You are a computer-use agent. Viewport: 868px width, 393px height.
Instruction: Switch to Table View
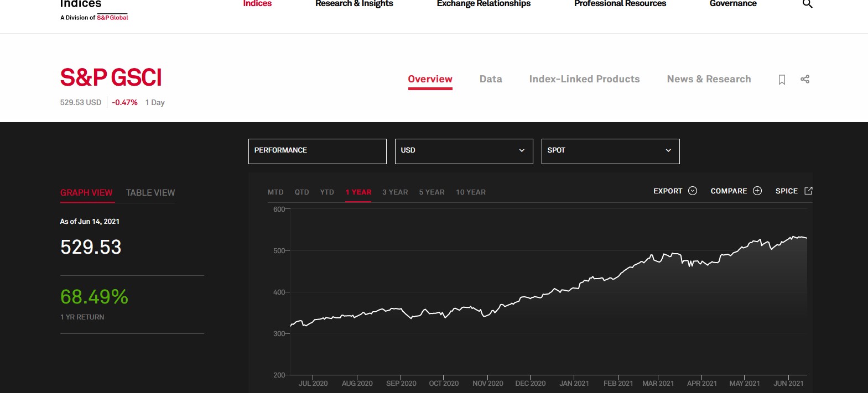point(150,192)
